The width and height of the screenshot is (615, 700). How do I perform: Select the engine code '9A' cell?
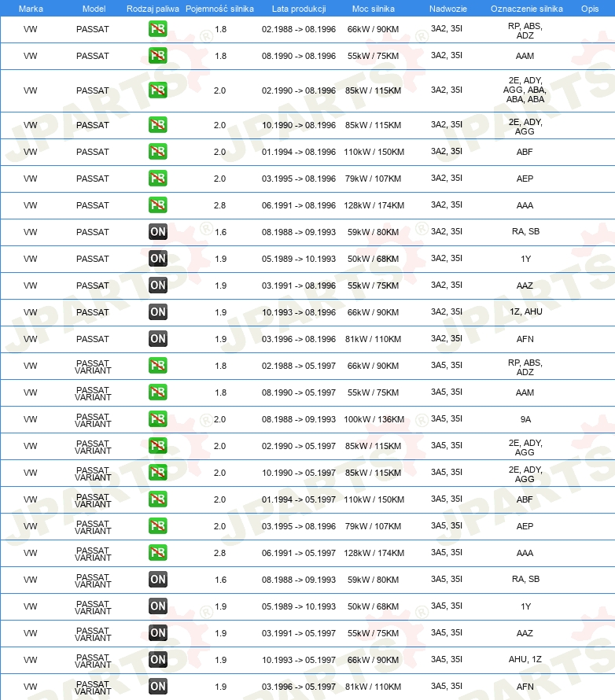point(525,419)
